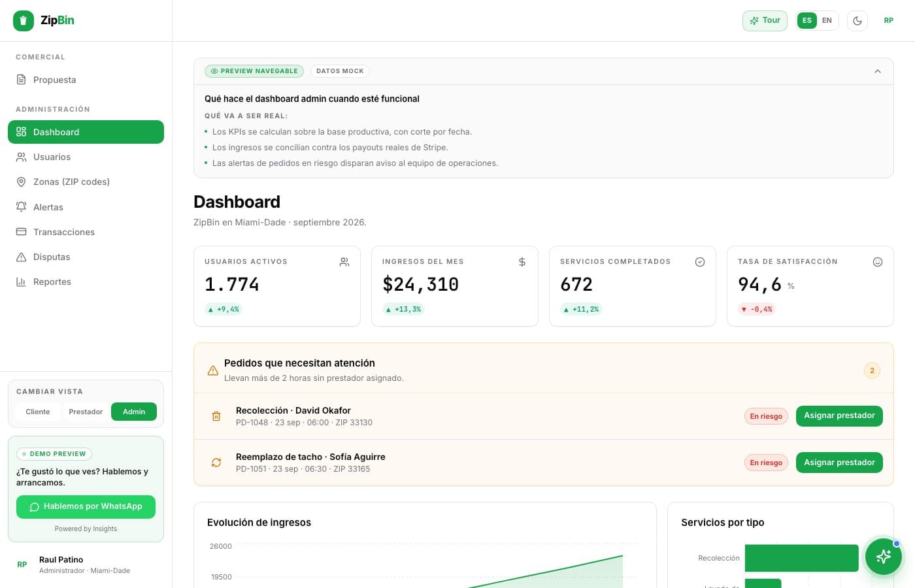Click the DATOS MOCK badge

340,71
